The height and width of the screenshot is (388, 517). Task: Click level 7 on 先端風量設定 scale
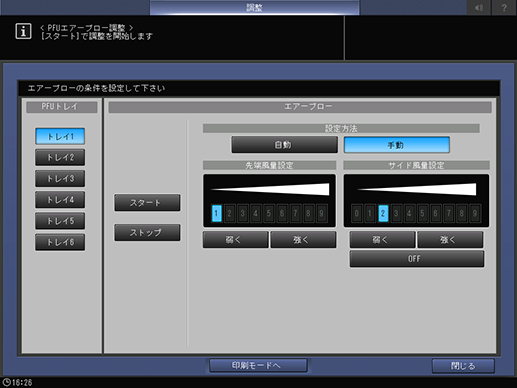point(295,213)
